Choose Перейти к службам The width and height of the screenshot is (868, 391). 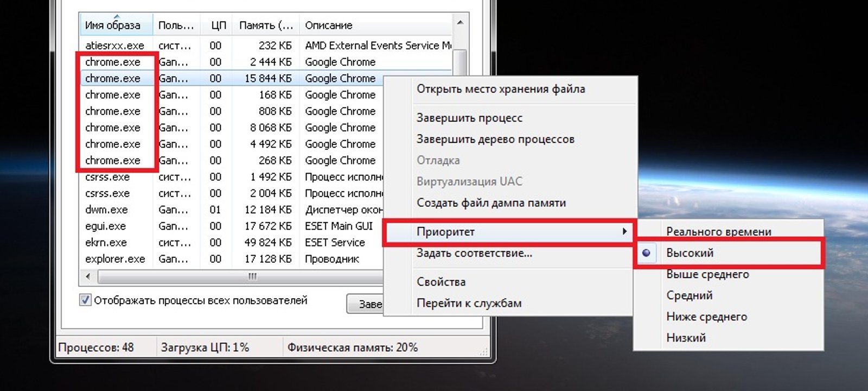[469, 303]
